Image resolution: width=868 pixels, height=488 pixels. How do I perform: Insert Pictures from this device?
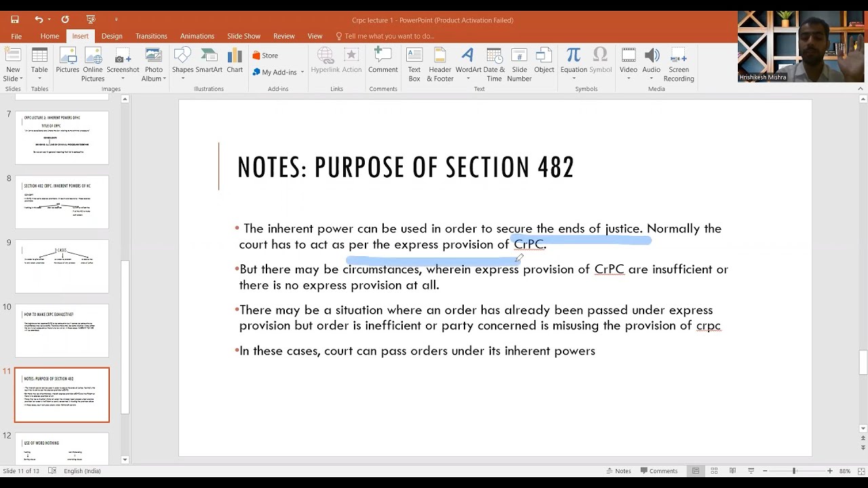[x=68, y=60]
